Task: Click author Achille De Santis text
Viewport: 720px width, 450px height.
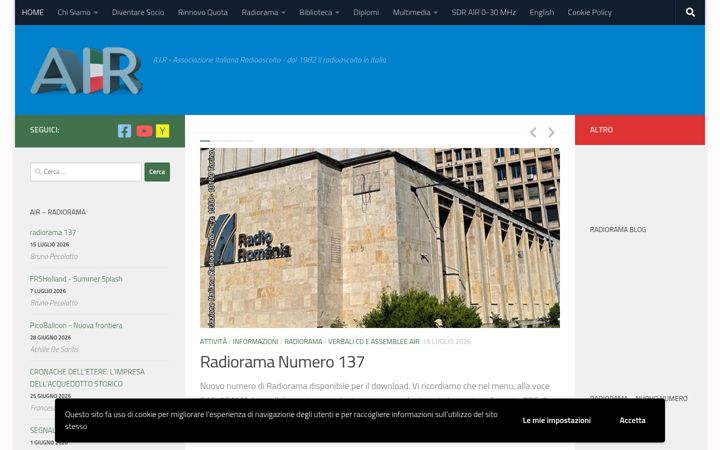Action: pos(54,349)
